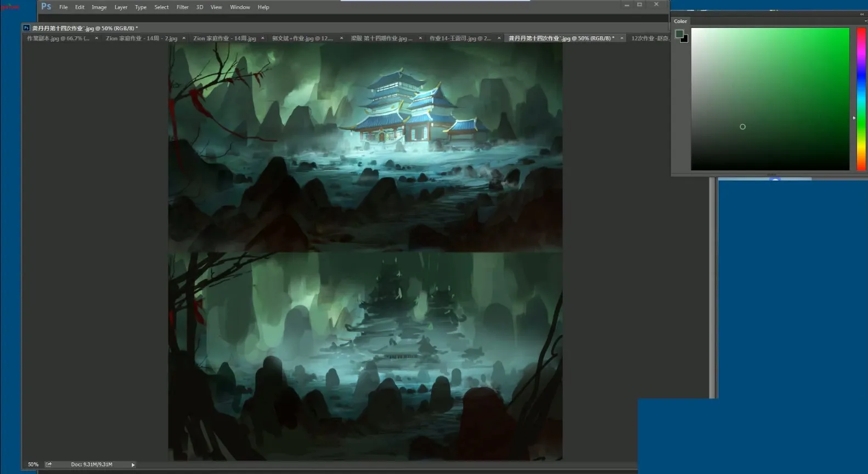Click the Doc: 9.31M/9.31M status text
This screenshot has height=474, width=868.
click(x=92, y=465)
